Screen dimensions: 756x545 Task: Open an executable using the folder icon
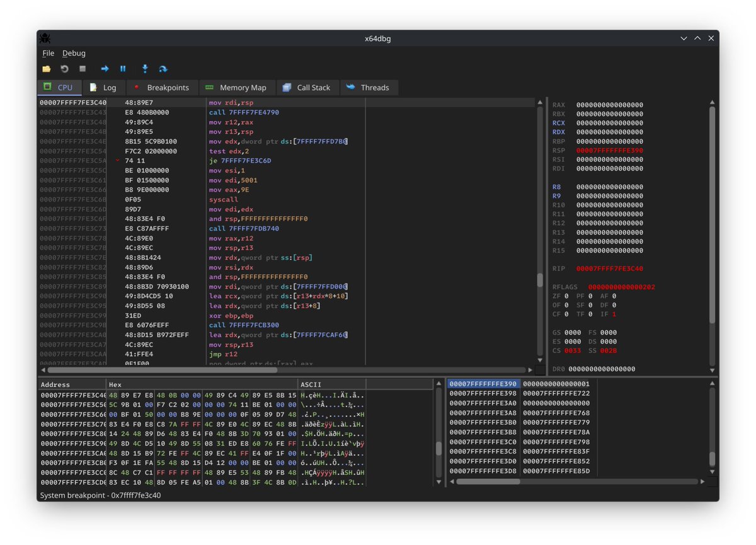[47, 69]
